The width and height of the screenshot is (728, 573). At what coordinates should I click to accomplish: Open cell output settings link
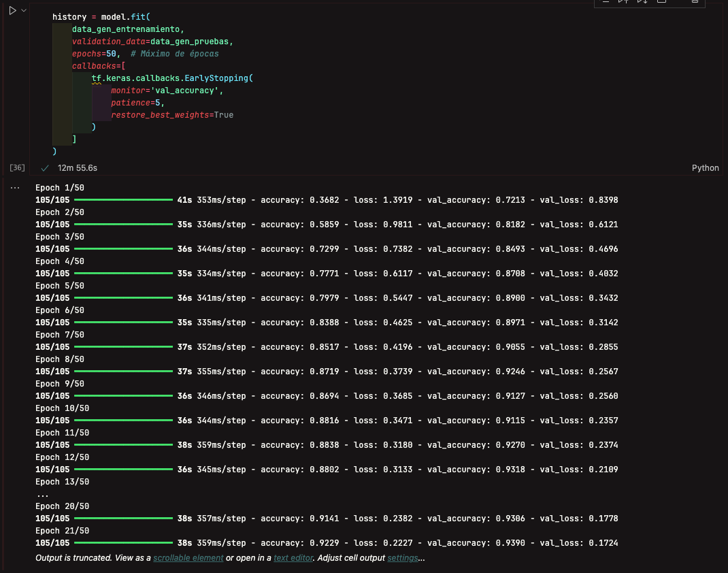[403, 557]
